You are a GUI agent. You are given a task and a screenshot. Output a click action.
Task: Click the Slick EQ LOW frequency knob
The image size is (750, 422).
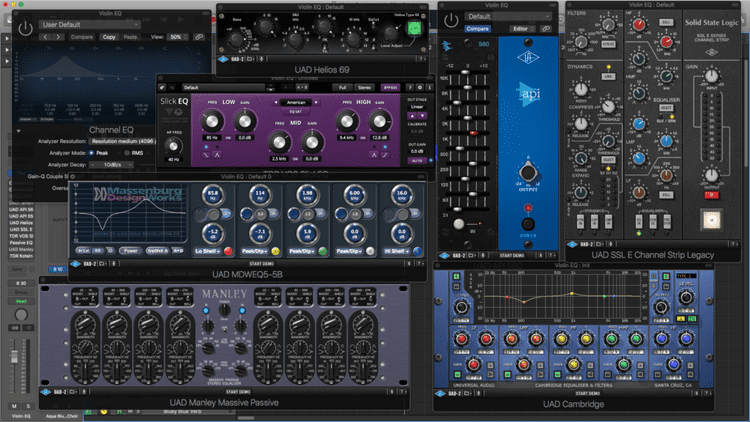pos(211,122)
